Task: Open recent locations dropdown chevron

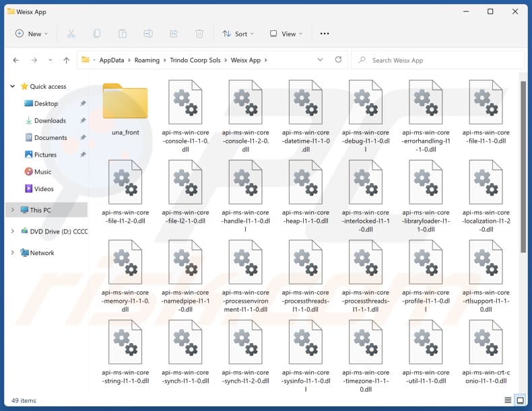Action: (51, 61)
